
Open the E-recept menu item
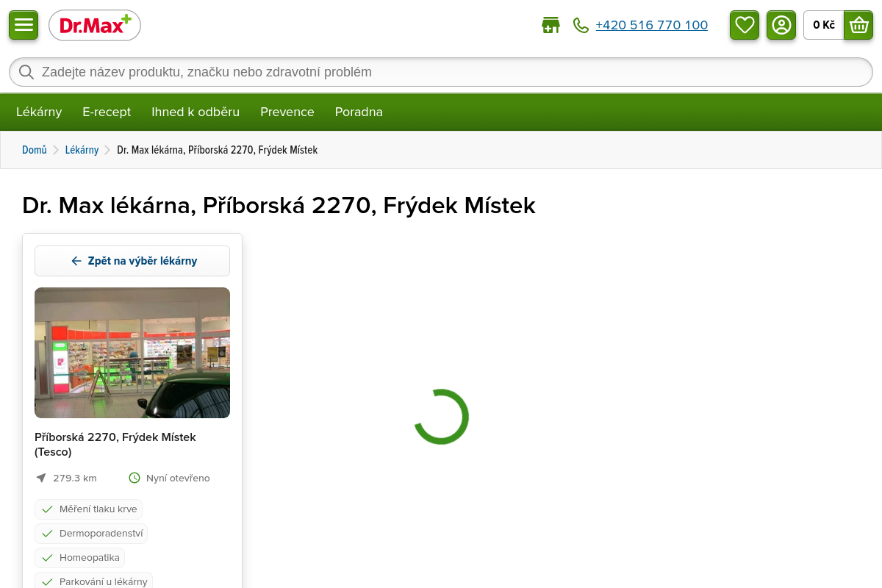pos(107,112)
